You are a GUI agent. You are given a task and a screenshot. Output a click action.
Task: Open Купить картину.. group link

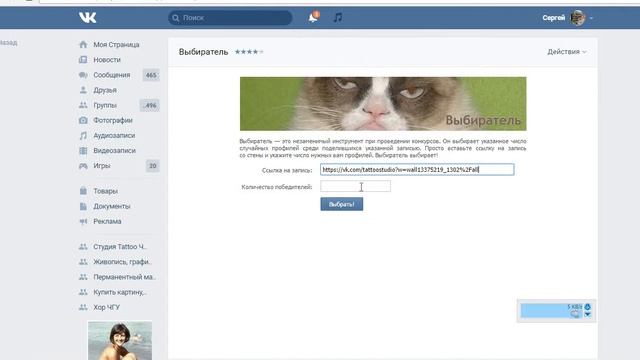click(120, 292)
